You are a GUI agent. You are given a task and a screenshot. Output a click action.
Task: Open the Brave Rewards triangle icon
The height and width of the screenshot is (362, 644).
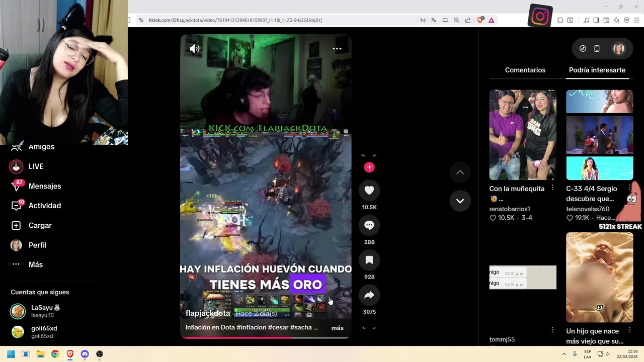491,20
